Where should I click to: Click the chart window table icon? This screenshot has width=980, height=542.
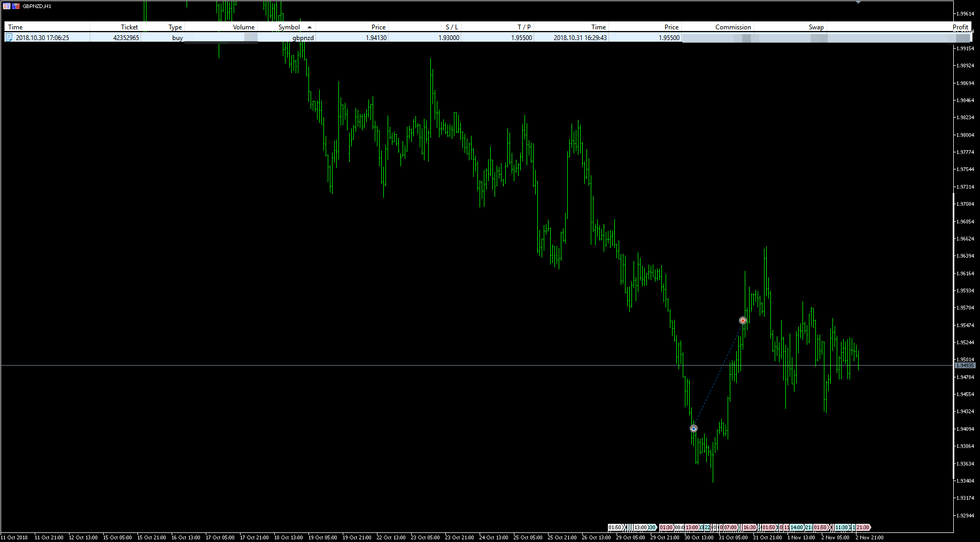pos(6,6)
